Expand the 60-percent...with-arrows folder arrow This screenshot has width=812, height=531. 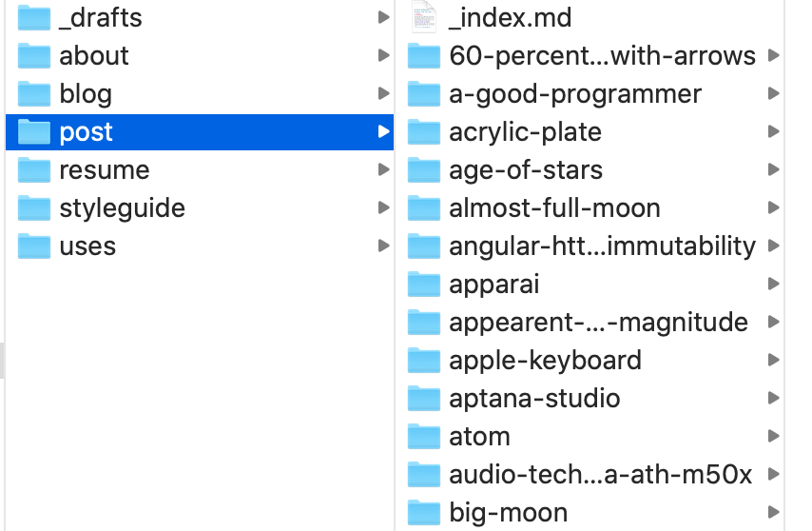click(x=774, y=55)
